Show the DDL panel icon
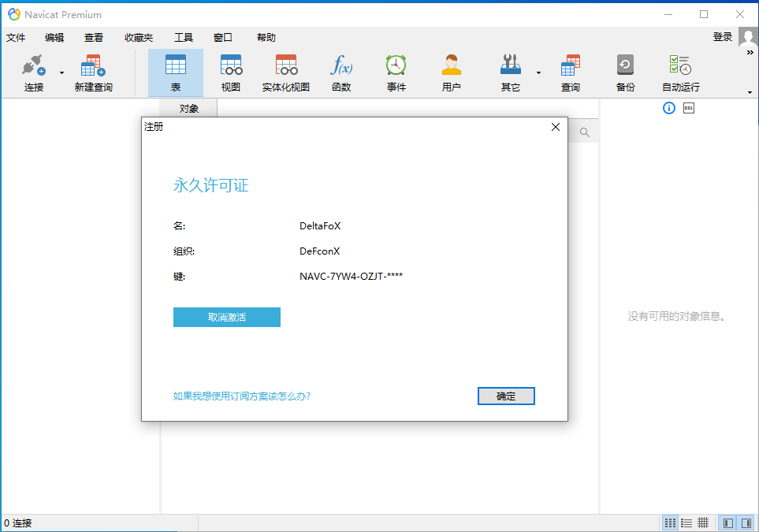 coord(688,108)
